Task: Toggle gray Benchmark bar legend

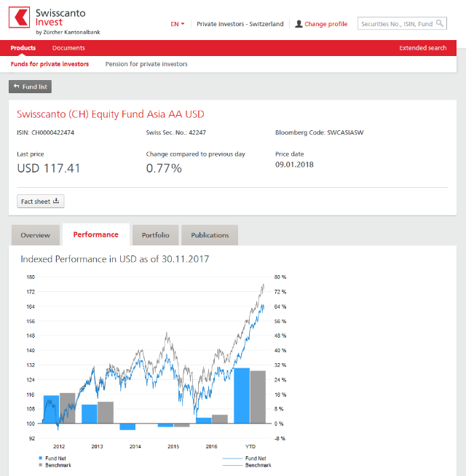Action: [41, 464]
